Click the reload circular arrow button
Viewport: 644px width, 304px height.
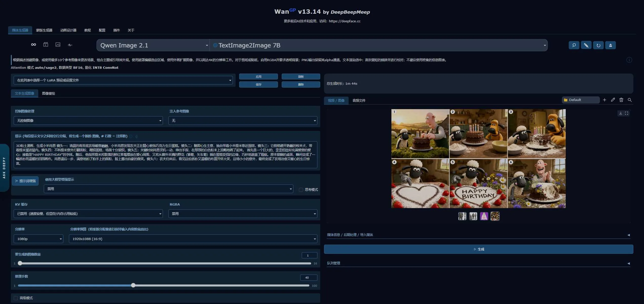(x=598, y=45)
